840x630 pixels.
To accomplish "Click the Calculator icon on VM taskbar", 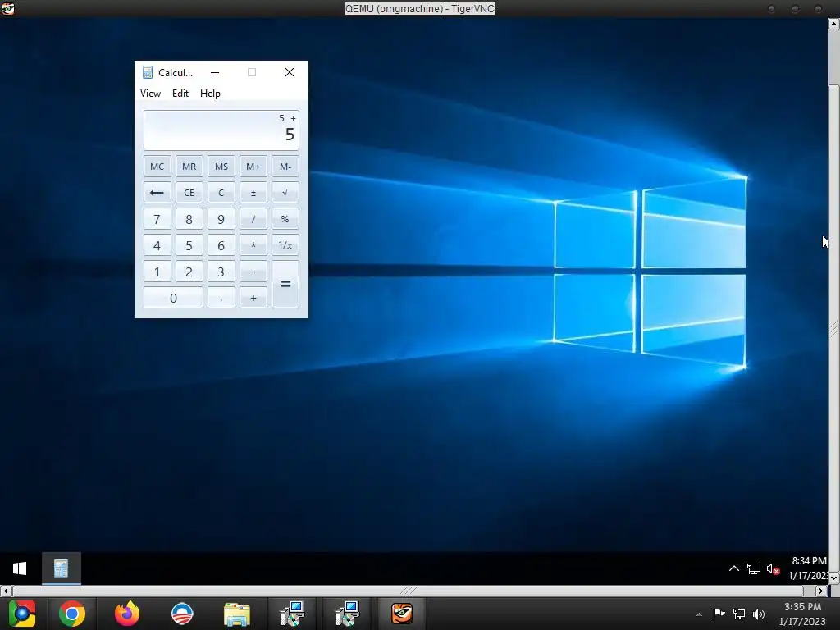I will coord(61,568).
